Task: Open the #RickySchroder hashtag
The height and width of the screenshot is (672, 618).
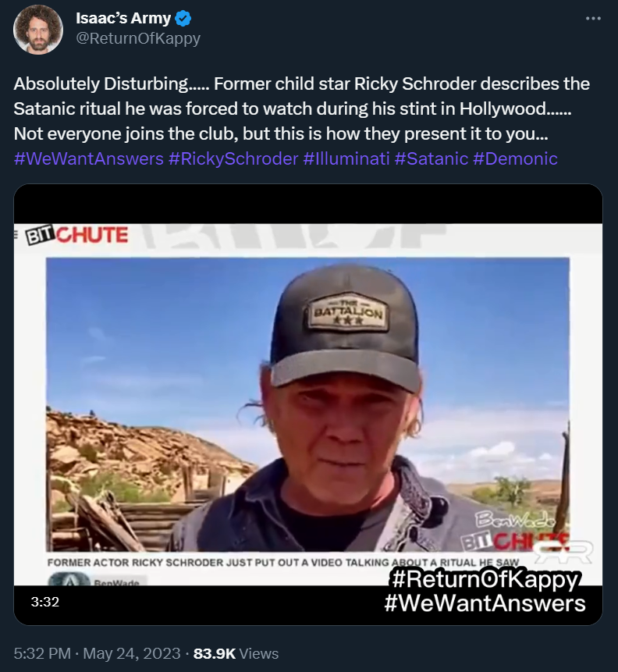Action: (x=233, y=158)
